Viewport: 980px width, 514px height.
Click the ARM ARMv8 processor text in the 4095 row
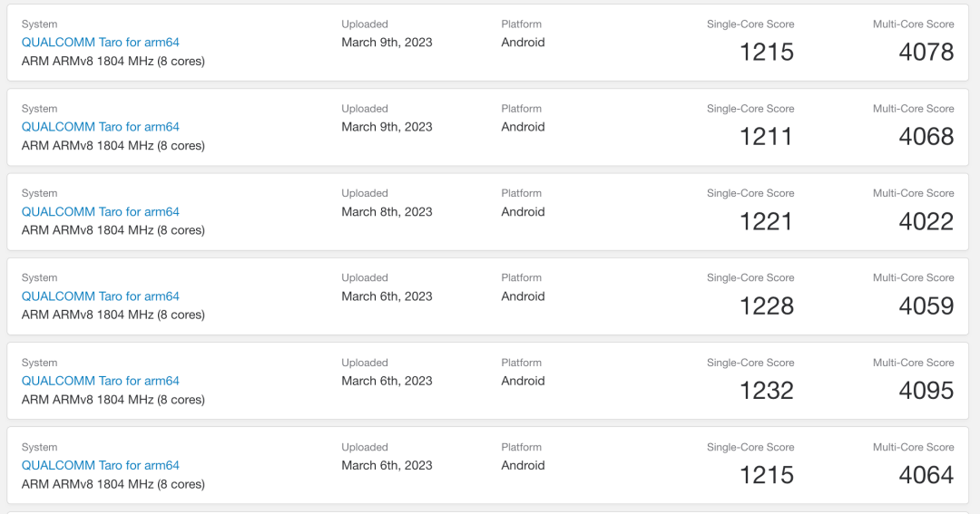pos(113,400)
